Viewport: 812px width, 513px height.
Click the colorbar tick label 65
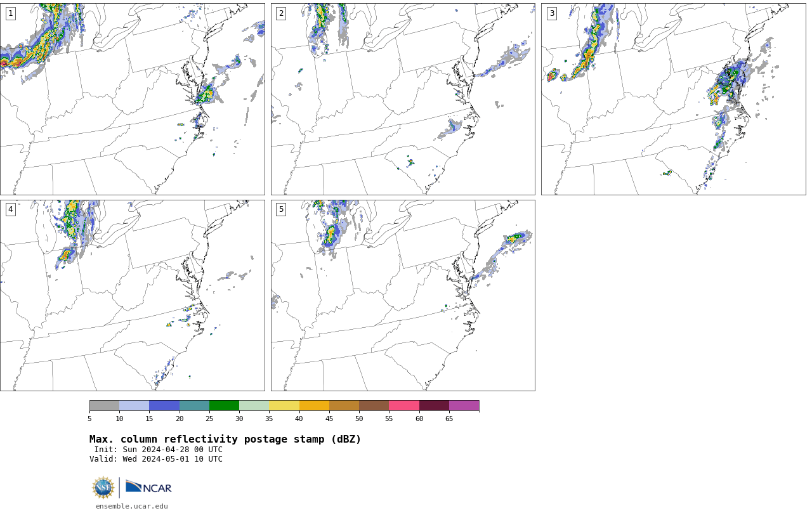449,419
